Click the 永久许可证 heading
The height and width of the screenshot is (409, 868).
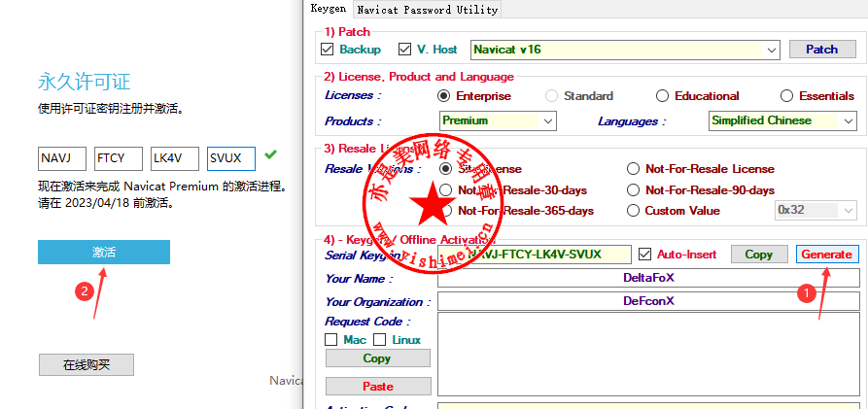[x=85, y=82]
